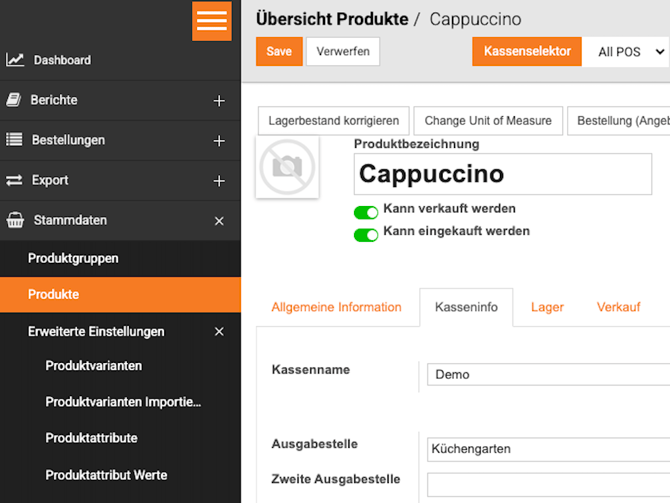This screenshot has width=670, height=503.
Task: Click the Produktbezeichnung label
Action: click(416, 144)
